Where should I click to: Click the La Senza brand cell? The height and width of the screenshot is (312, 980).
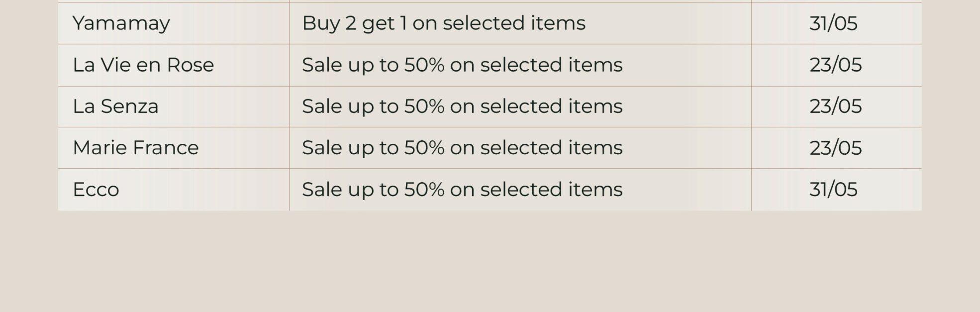[x=173, y=106]
